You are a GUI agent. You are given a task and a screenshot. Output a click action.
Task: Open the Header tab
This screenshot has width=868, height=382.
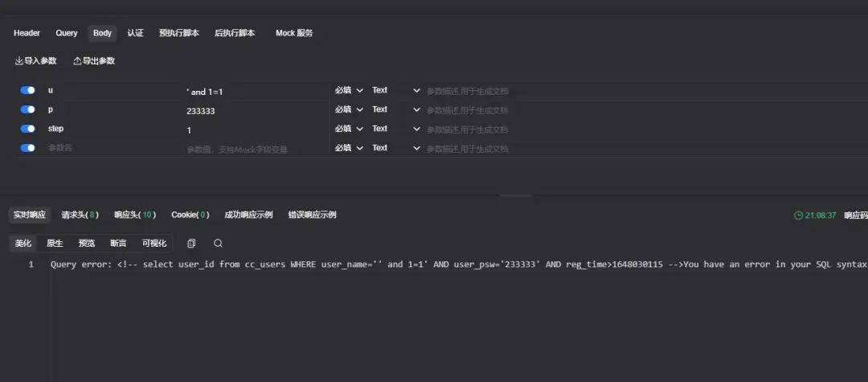point(27,33)
